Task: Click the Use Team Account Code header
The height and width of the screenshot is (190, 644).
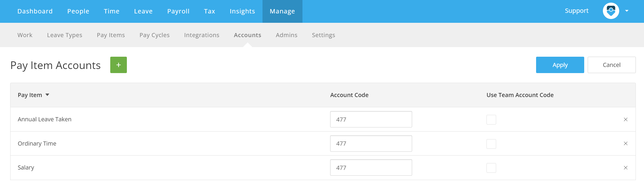Action: [x=520, y=95]
